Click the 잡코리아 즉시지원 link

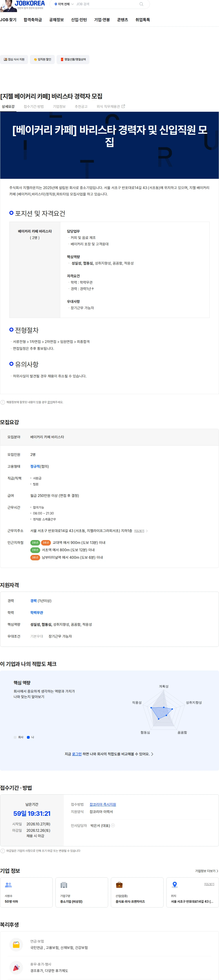click(103, 805)
